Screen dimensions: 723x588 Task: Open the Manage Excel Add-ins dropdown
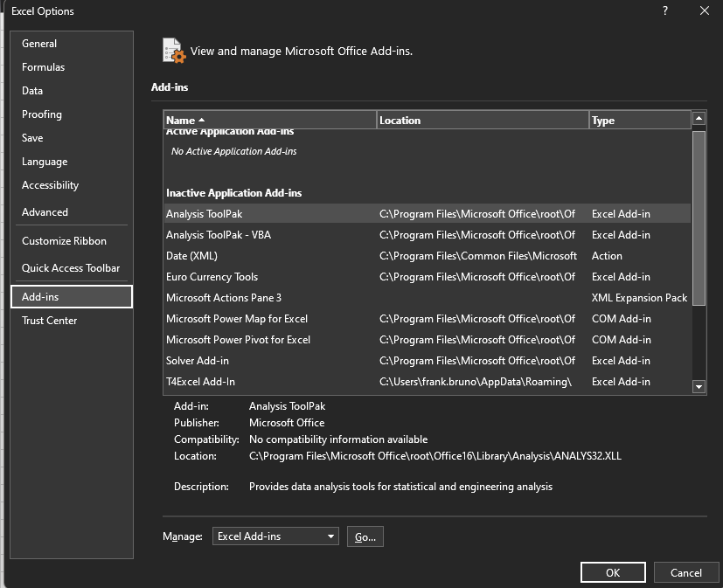coord(275,536)
